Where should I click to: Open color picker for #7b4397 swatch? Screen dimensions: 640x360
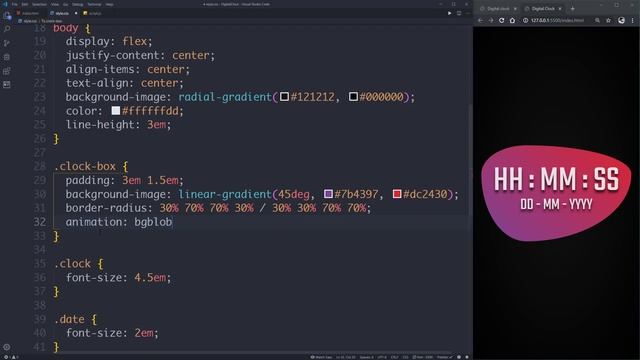click(x=328, y=194)
